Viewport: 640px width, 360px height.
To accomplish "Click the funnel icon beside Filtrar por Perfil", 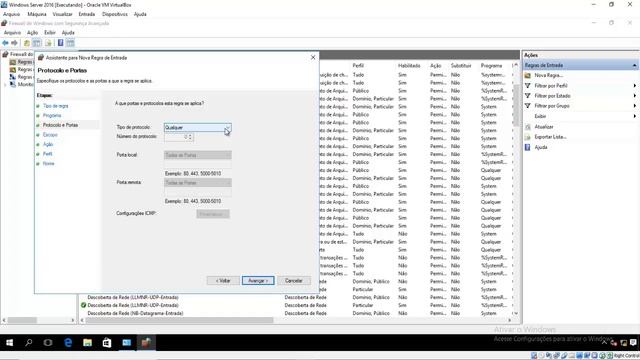I will click(x=528, y=86).
